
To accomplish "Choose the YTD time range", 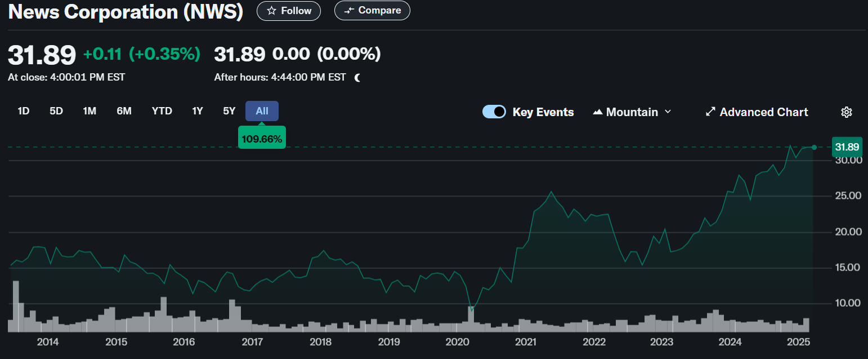I will click(x=162, y=111).
